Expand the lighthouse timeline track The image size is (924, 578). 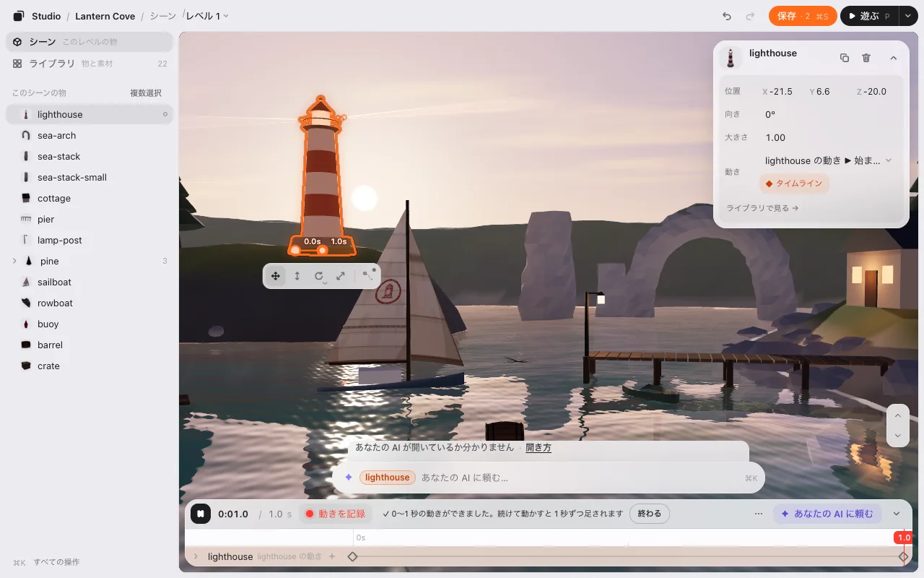195,556
